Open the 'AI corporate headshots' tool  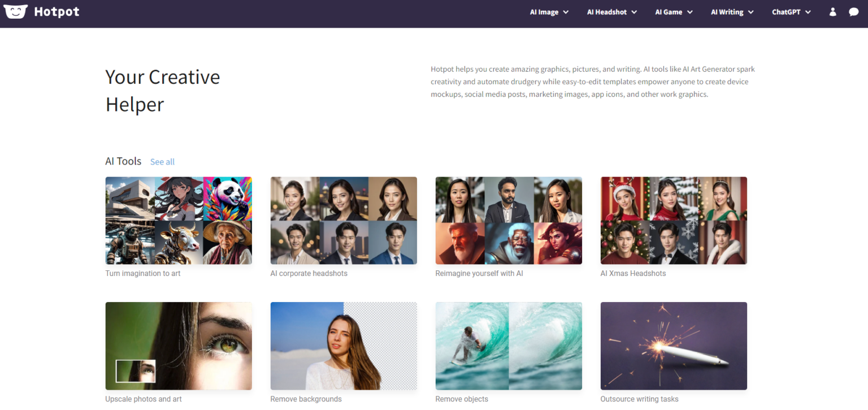point(344,221)
